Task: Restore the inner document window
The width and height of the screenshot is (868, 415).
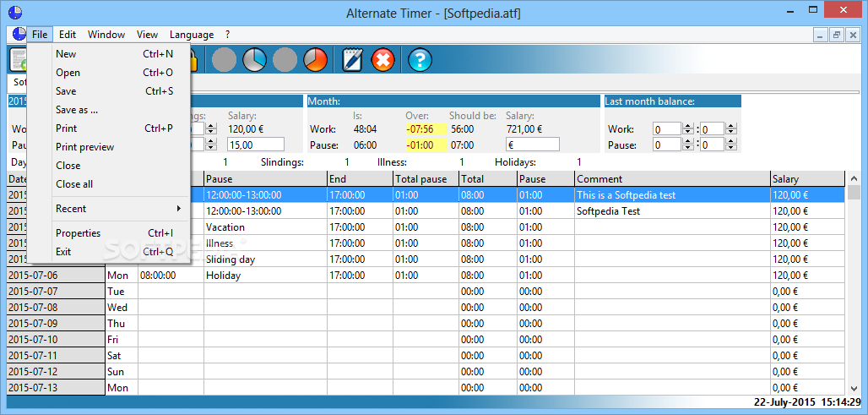Action: coord(837,35)
